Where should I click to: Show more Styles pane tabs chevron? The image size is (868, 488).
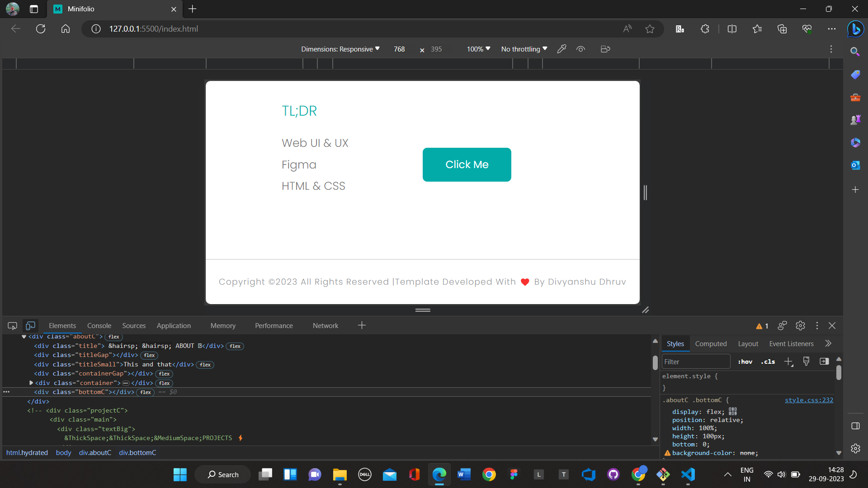[x=828, y=343]
